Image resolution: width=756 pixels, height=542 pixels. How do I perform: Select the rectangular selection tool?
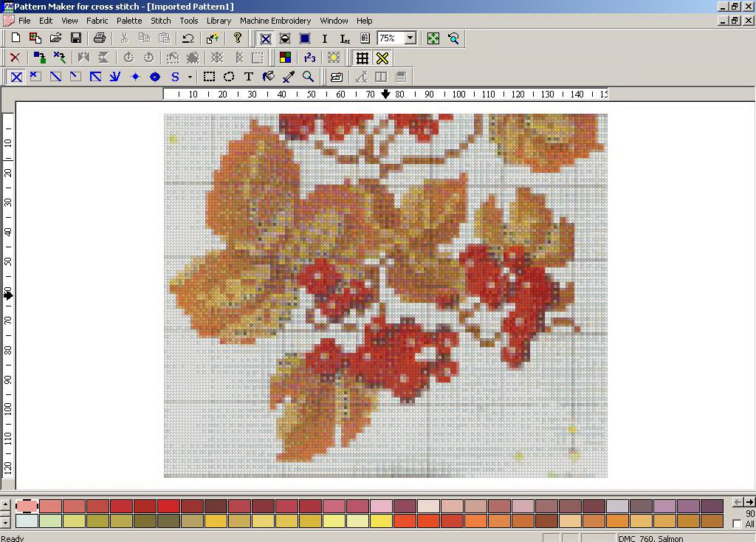[209, 77]
